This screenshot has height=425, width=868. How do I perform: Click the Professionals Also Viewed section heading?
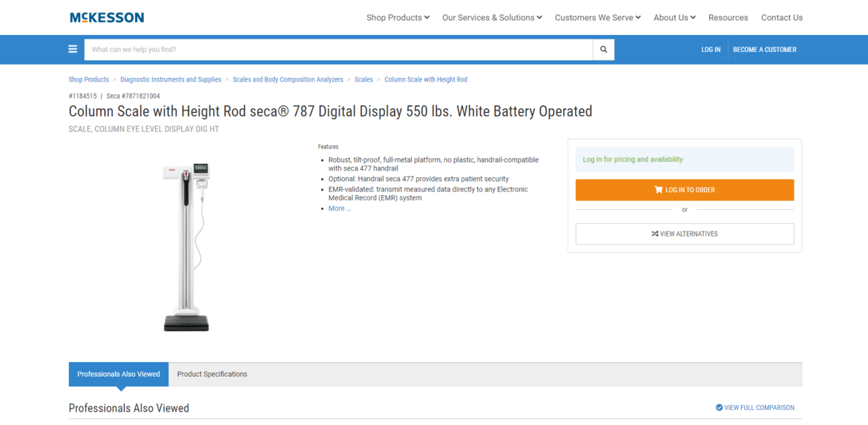coord(129,408)
